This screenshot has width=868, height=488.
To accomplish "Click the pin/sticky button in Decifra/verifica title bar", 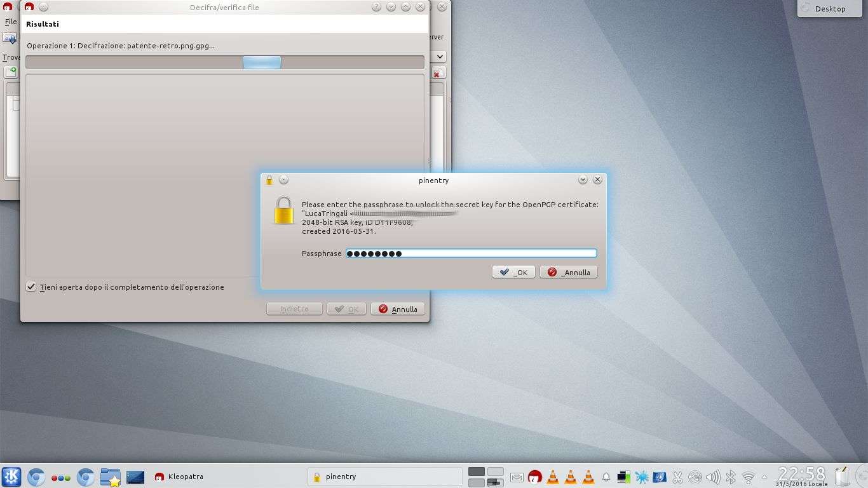I will click(x=43, y=7).
